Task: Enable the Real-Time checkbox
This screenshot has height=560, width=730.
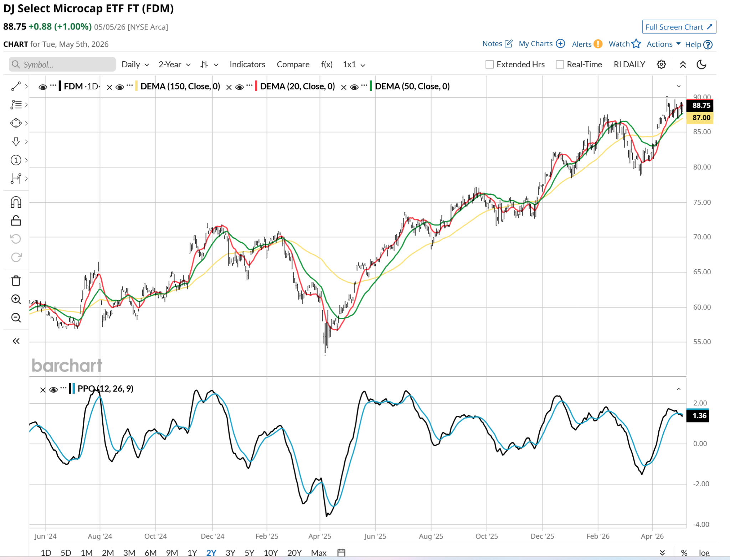Action: point(560,64)
